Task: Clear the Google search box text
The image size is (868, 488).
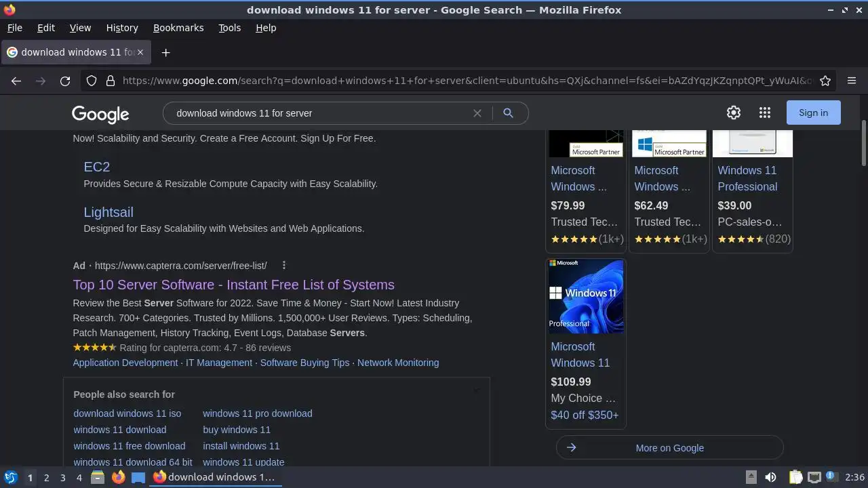Action: [477, 113]
